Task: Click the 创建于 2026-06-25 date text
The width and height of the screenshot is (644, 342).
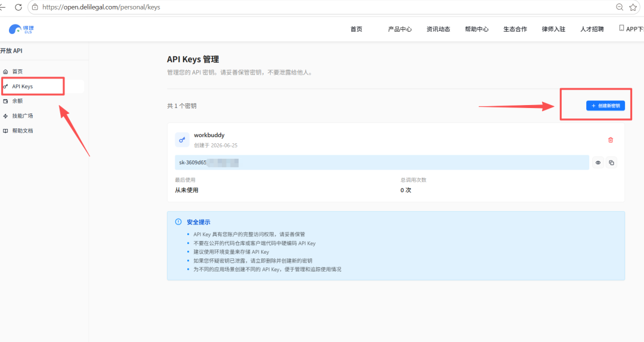Action: [x=216, y=146]
